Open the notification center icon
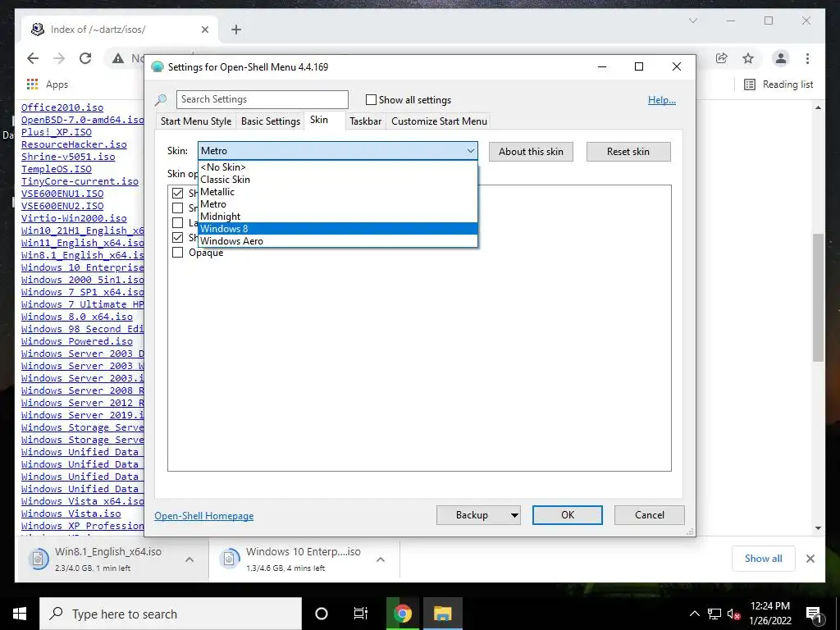840x630 pixels. [813, 614]
